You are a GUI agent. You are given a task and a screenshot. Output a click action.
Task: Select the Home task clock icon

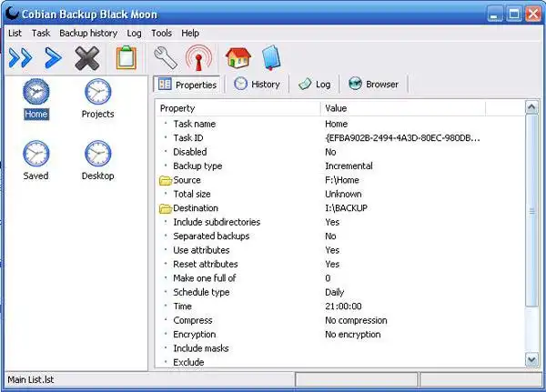(35, 92)
